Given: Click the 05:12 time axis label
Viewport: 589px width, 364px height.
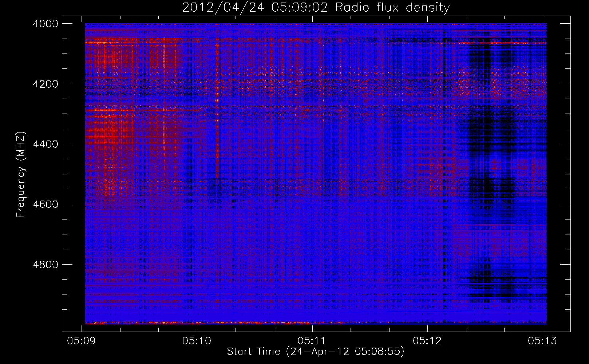Looking at the screenshot, I should pyautogui.click(x=427, y=341).
